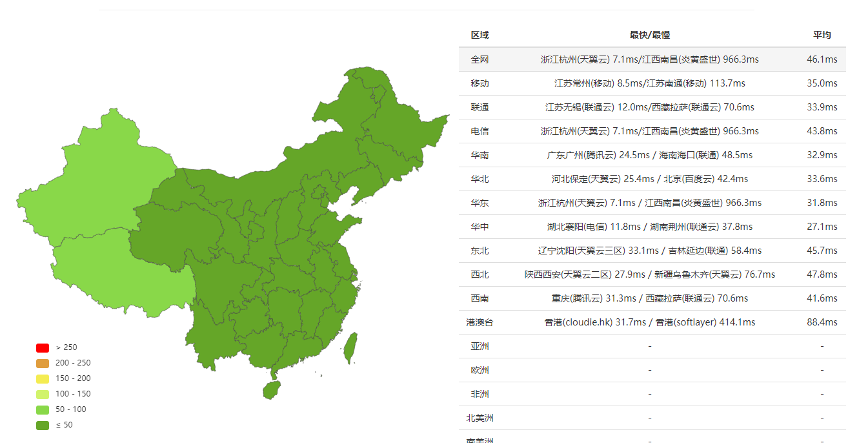This screenshot has height=443, width=868.
Task: Click the red > 250 legend swatch
Action: [43, 347]
